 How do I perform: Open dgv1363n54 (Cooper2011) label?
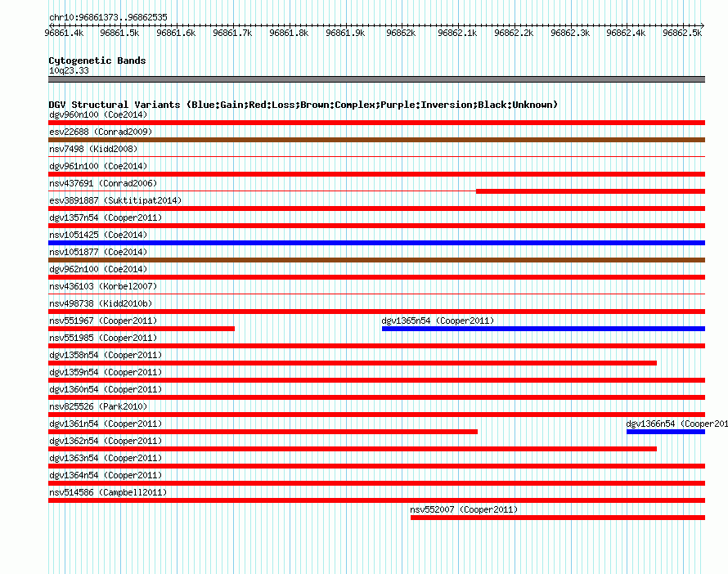[x=106, y=458]
